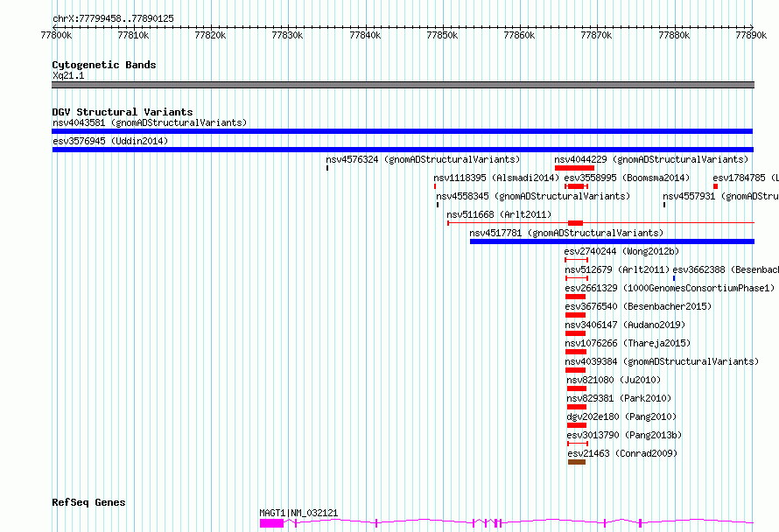Click the chrX:77799458..77890125 coordinate label
The width and height of the screenshot is (779, 532).
113,19
